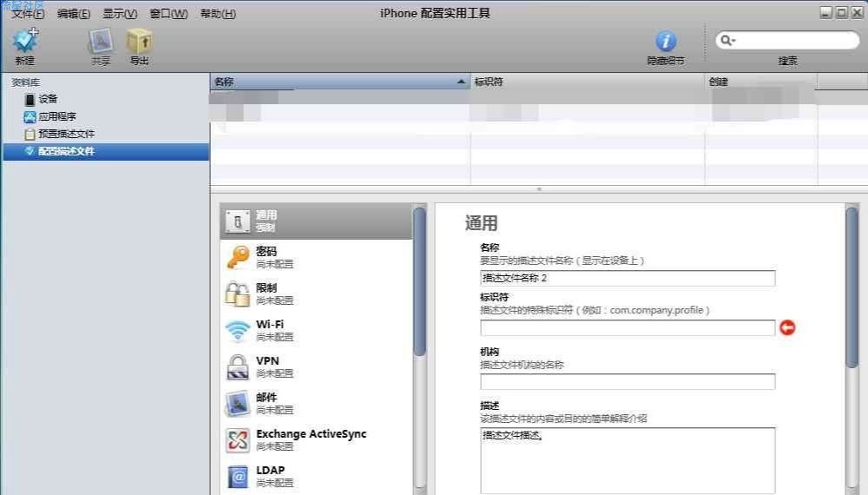Open the Help (帮助) menu

pyautogui.click(x=218, y=13)
